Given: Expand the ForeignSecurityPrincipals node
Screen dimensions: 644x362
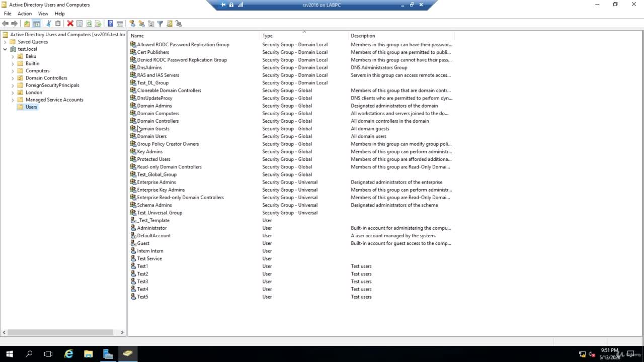Looking at the screenshot, I should (13, 85).
